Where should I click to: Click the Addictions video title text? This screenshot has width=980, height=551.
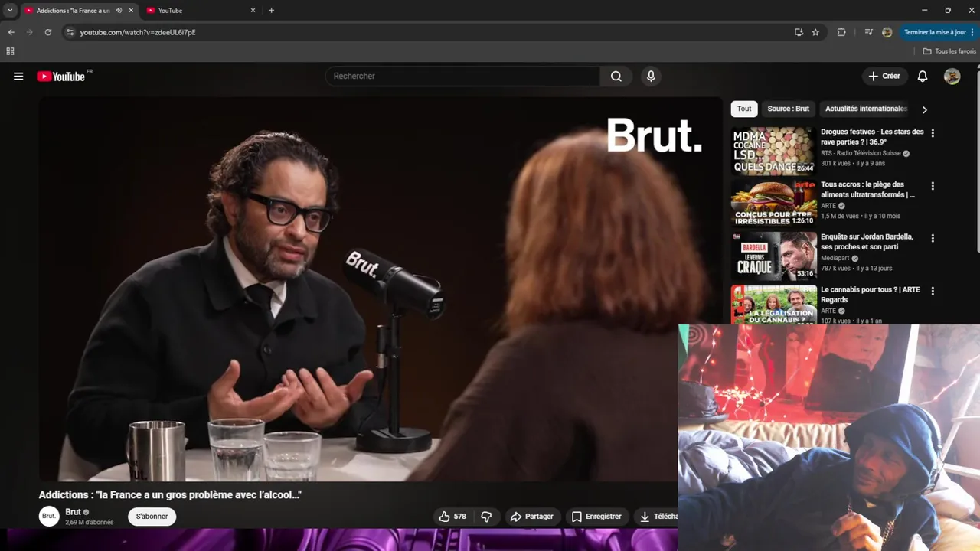pyautogui.click(x=170, y=495)
